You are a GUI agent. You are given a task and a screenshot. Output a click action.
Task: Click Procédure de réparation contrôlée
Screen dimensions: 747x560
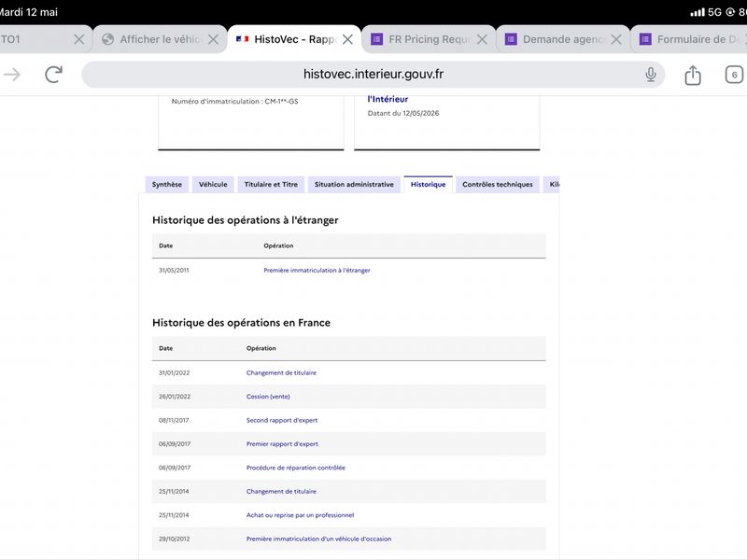[295, 468]
